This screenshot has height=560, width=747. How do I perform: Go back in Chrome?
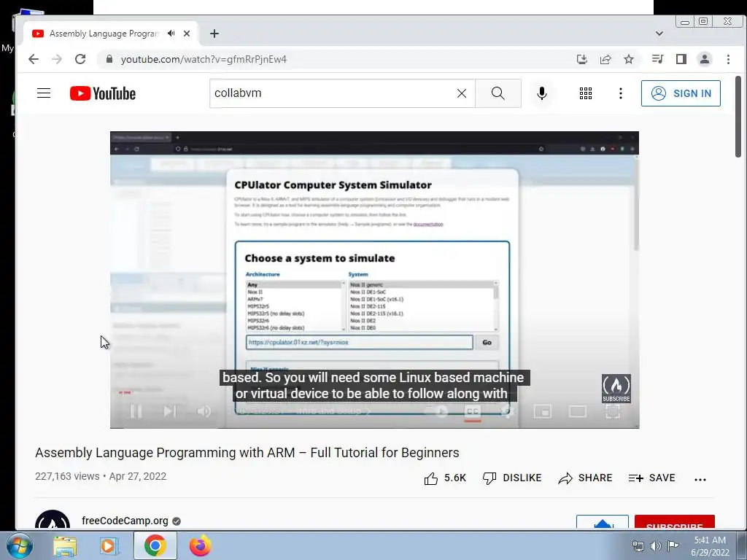coord(34,59)
